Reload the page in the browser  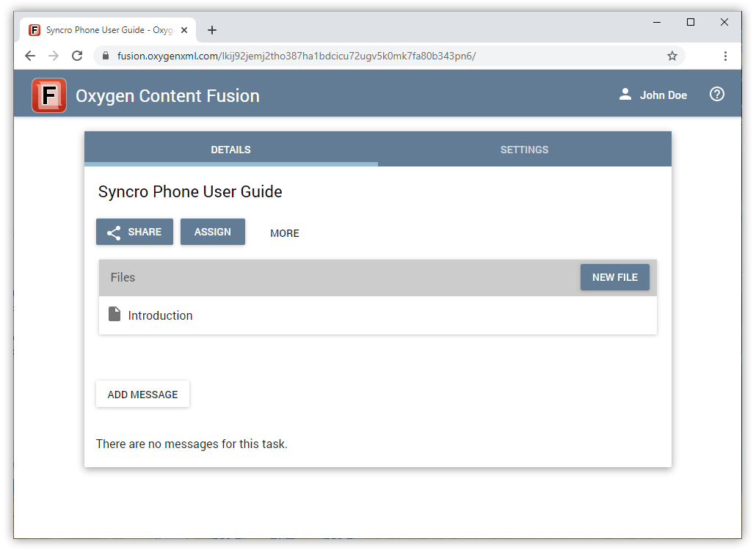click(77, 56)
